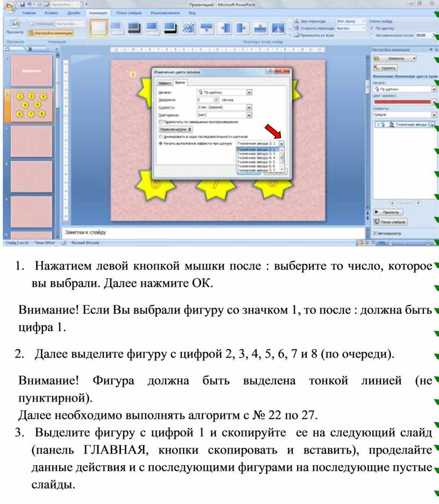Image resolution: width=439 pixels, height=504 pixels.
Task: Open the Рецензирование ribbon tab
Action: click(x=165, y=13)
